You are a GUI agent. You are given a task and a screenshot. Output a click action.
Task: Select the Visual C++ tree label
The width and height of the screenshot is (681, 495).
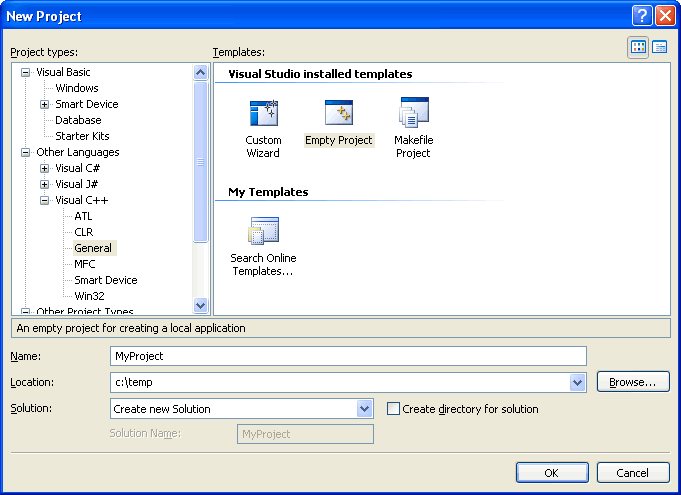pyautogui.click(x=82, y=200)
